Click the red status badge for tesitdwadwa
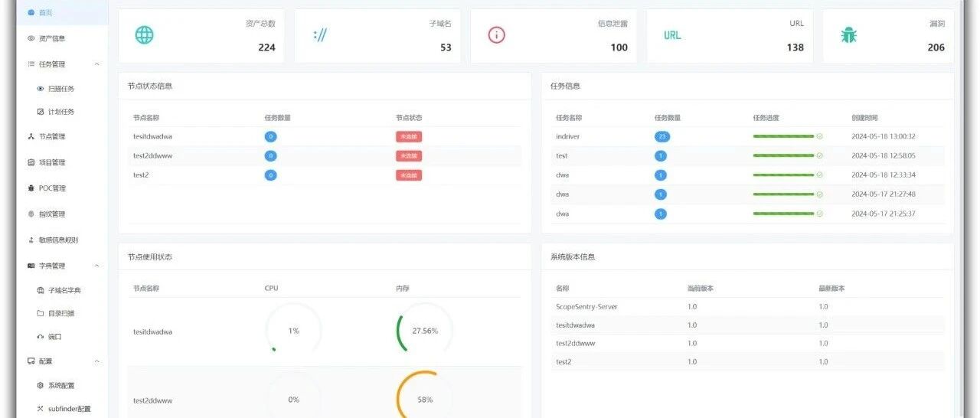980x418 pixels. coord(409,137)
